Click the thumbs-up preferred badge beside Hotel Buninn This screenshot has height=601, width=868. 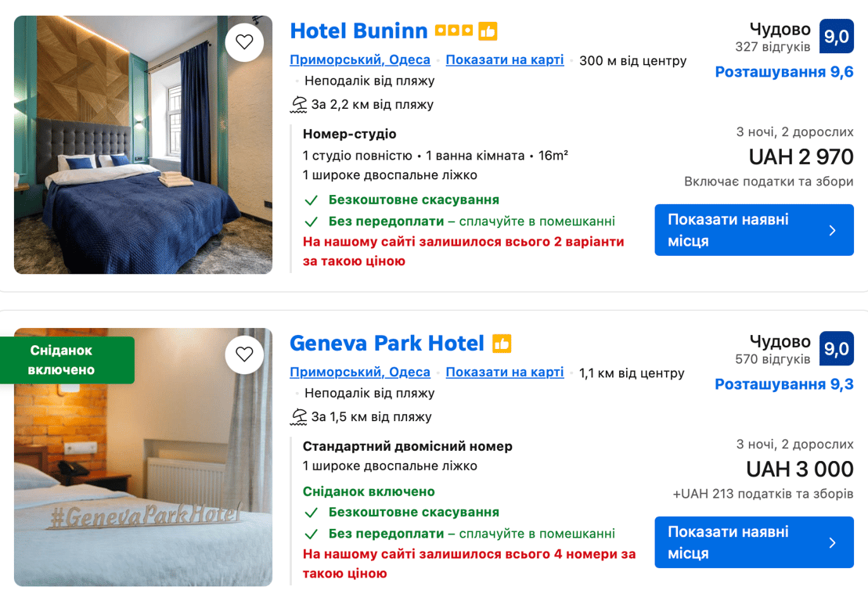(488, 31)
